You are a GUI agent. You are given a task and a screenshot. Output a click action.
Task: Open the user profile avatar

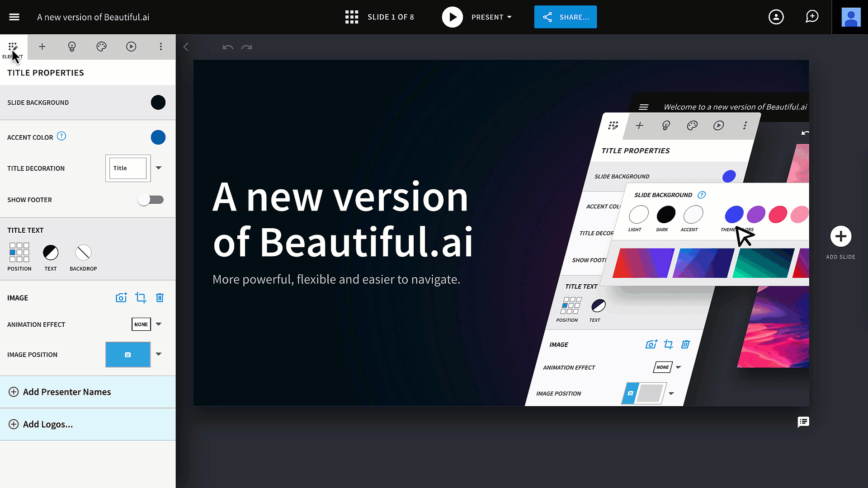(x=850, y=17)
